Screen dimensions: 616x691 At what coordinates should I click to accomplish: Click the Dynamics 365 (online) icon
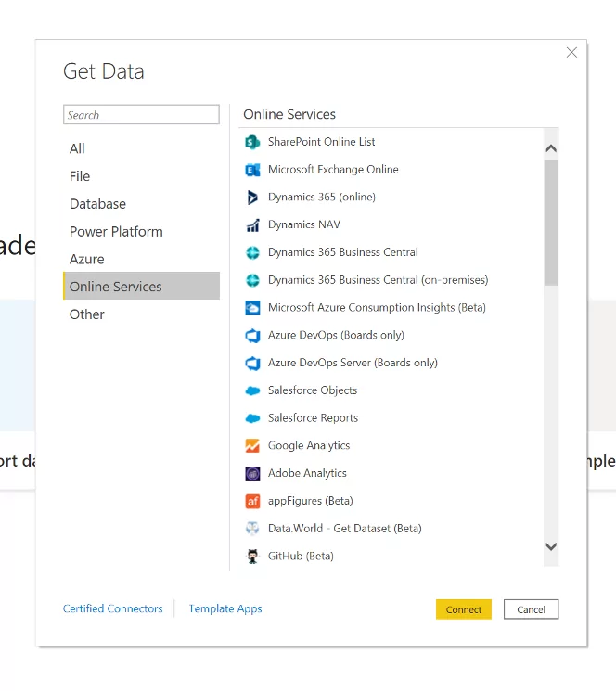(x=252, y=197)
